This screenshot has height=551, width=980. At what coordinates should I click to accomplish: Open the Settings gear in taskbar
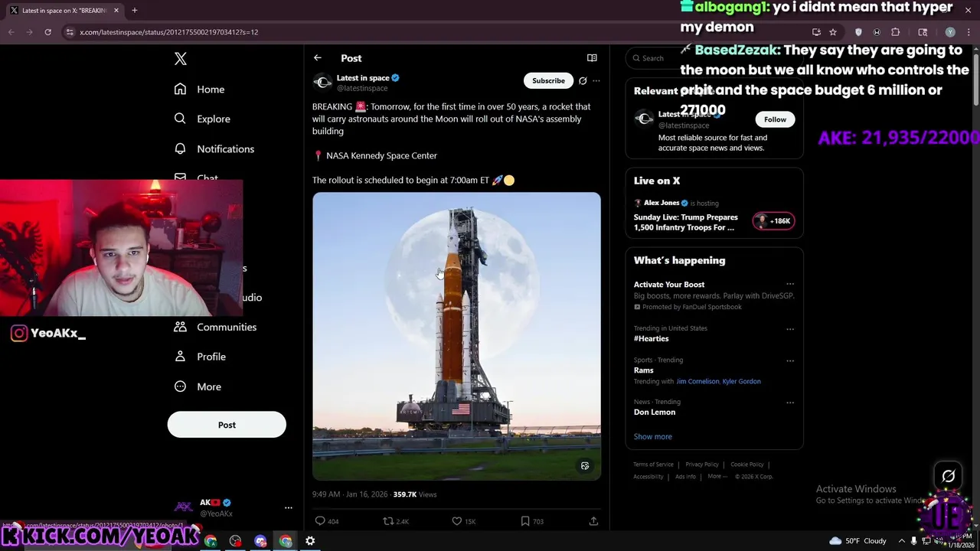tap(310, 541)
